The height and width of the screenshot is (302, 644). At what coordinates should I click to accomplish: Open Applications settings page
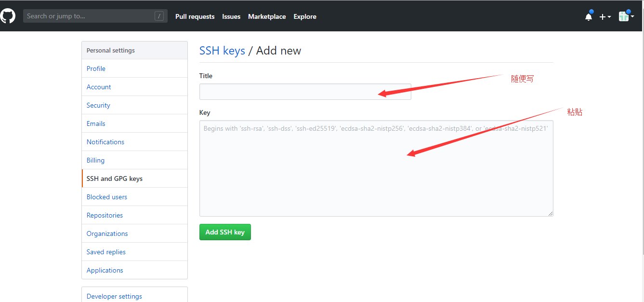(134, 270)
